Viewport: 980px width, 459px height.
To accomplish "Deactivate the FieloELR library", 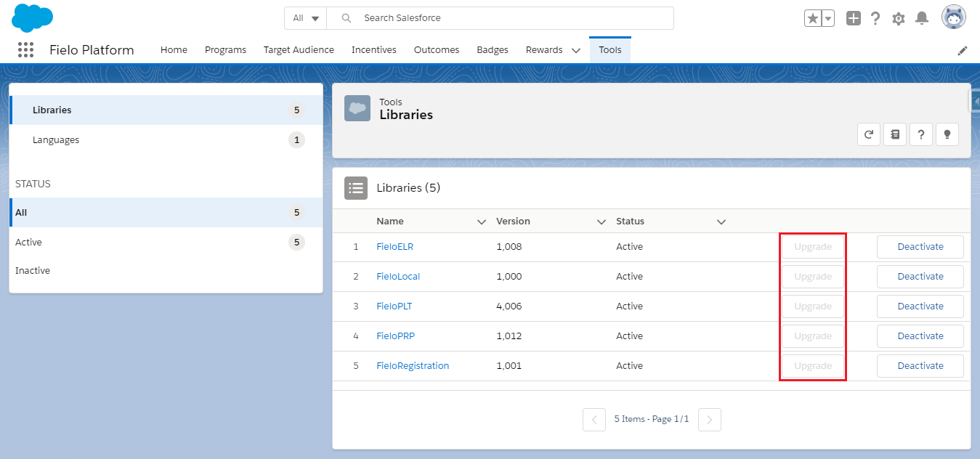I will click(920, 247).
